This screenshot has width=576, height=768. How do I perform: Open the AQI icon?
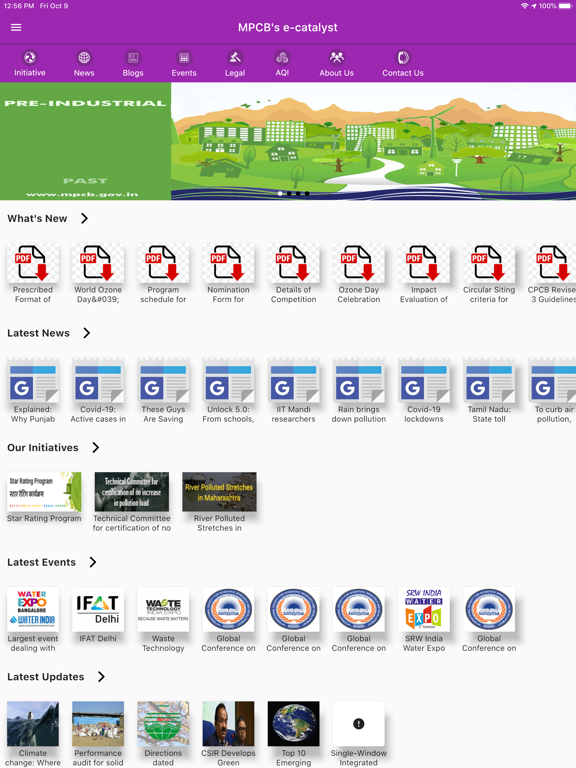coord(282,58)
